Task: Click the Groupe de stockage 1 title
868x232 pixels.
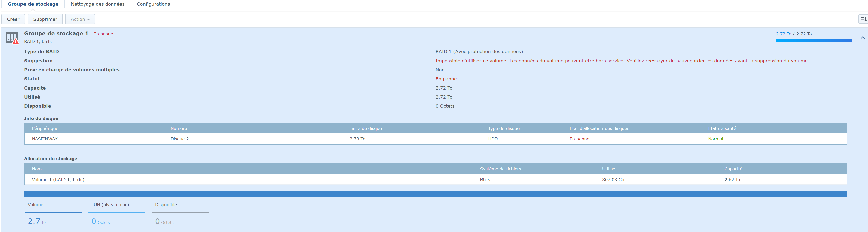Action: [56, 33]
